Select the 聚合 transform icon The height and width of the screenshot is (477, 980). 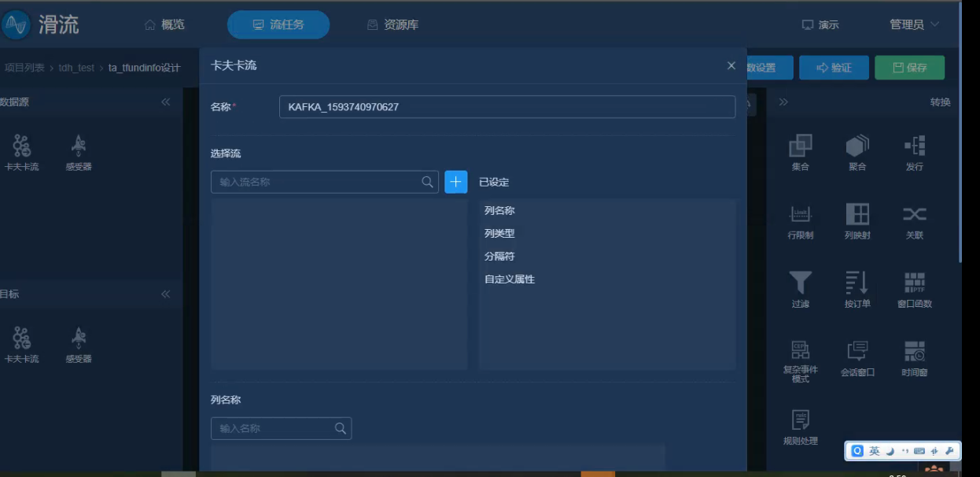pyautogui.click(x=857, y=146)
